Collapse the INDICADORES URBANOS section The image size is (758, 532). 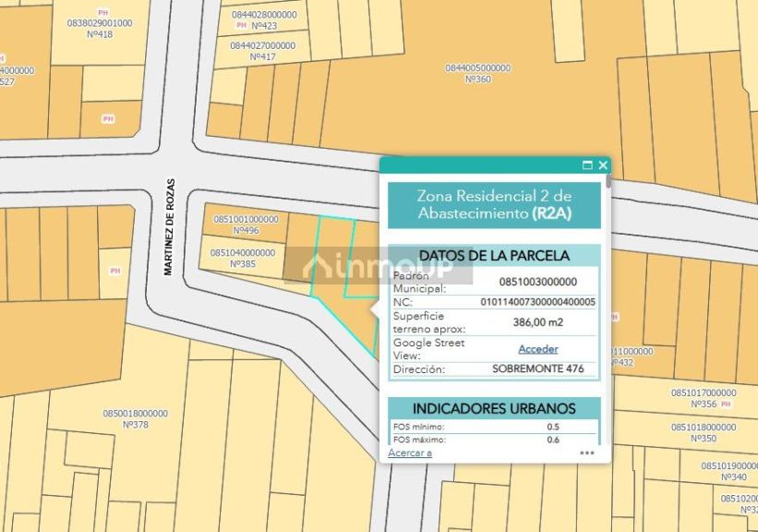[496, 407]
